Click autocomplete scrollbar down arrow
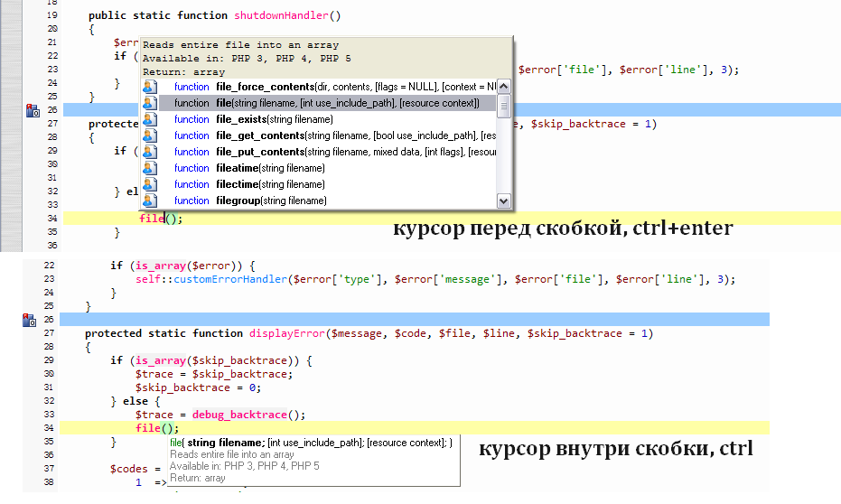841x504 pixels. (504, 201)
